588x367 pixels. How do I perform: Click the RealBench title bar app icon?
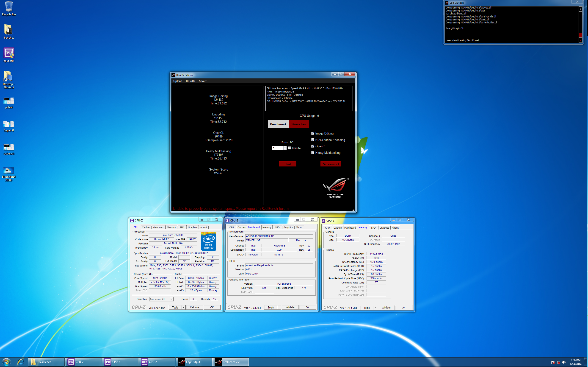click(x=173, y=75)
